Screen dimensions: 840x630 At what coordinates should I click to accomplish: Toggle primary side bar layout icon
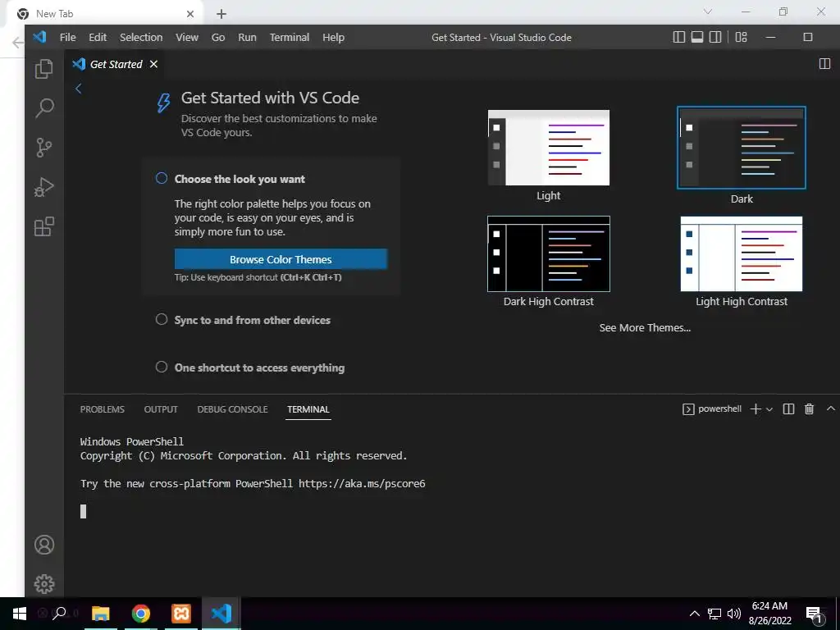(678, 37)
